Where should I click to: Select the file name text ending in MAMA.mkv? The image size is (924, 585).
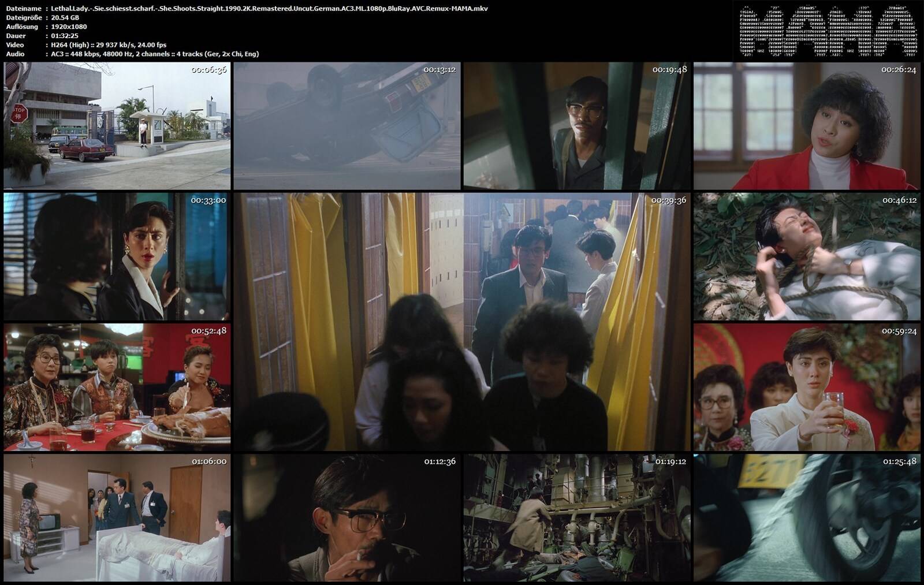(269, 9)
